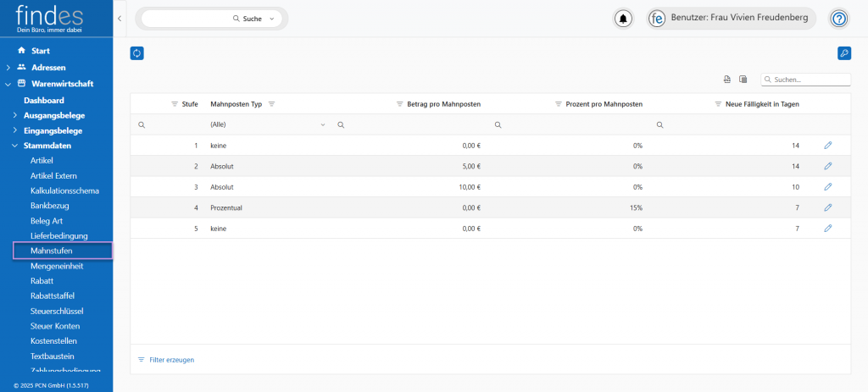The width and height of the screenshot is (868, 392).
Task: Expand the Adressen menu section
Action: pos(8,67)
